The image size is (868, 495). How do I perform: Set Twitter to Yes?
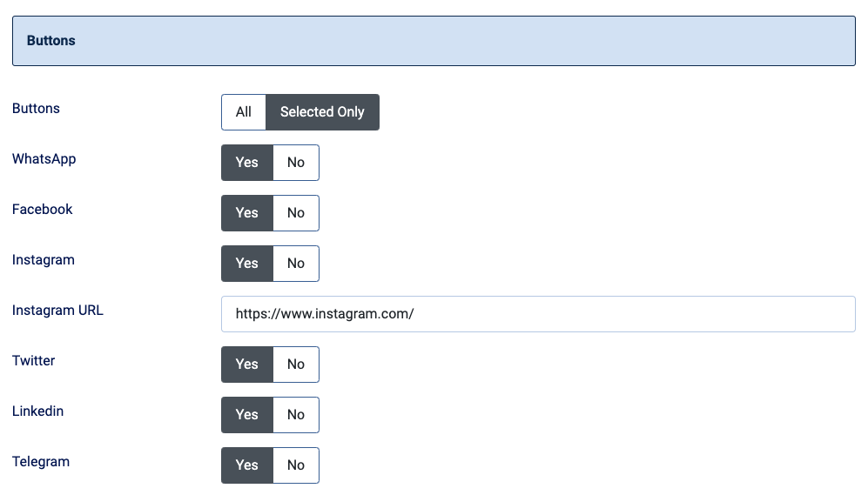(x=247, y=365)
